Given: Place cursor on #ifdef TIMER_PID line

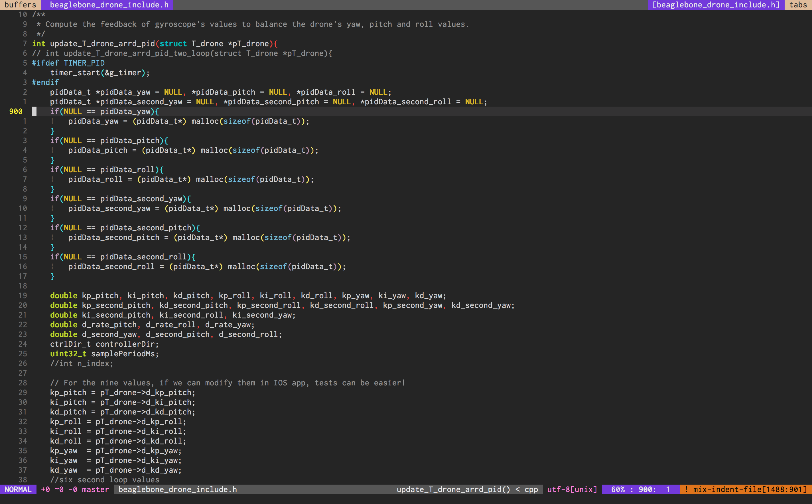Looking at the screenshot, I should (x=68, y=63).
